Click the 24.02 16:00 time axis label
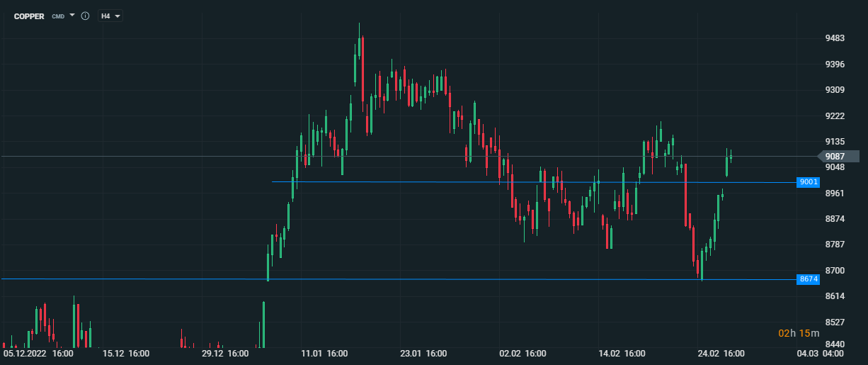The image size is (868, 365). pyautogui.click(x=720, y=353)
